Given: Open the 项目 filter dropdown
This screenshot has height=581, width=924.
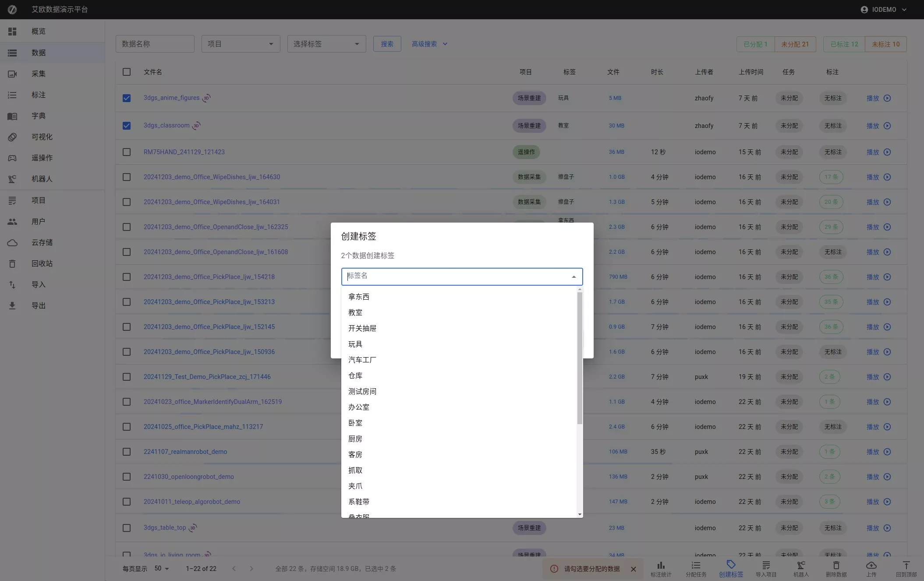Looking at the screenshot, I should [241, 44].
